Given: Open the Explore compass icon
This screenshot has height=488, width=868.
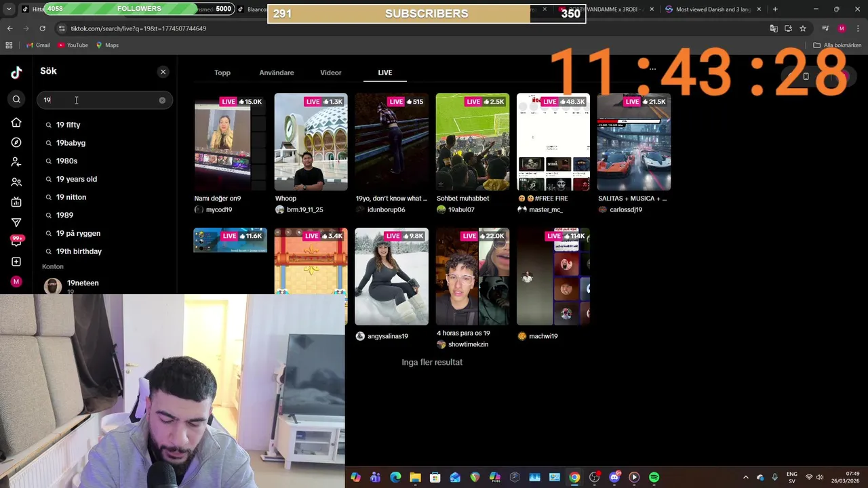Looking at the screenshot, I should (x=16, y=142).
